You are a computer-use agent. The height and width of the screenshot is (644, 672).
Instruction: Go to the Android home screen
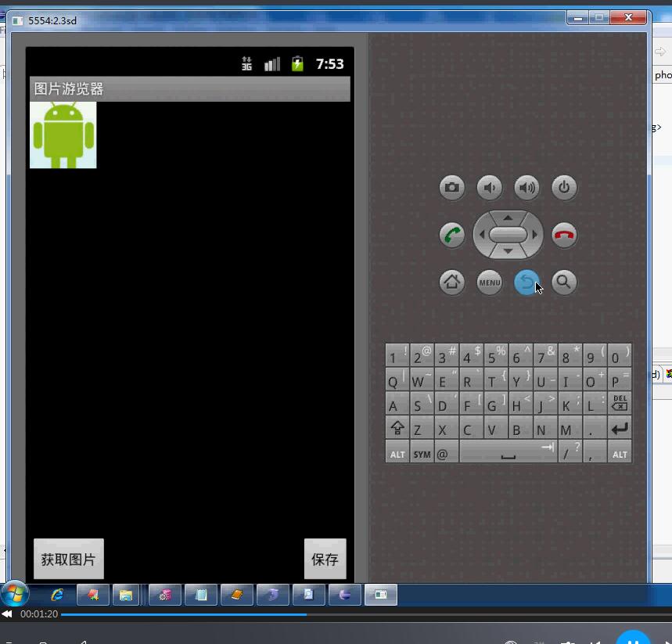(451, 282)
